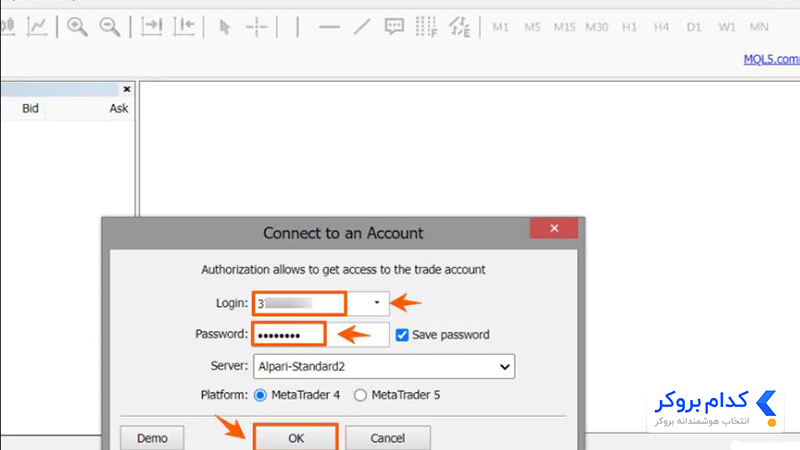Set timeframe to M5
Viewport: 800px width, 450px height.
coord(532,27)
